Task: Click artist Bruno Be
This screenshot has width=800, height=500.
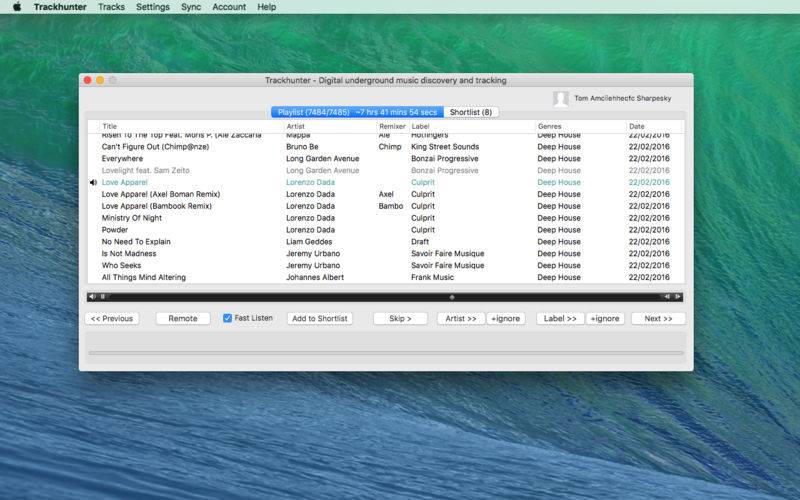Action: click(x=302, y=146)
